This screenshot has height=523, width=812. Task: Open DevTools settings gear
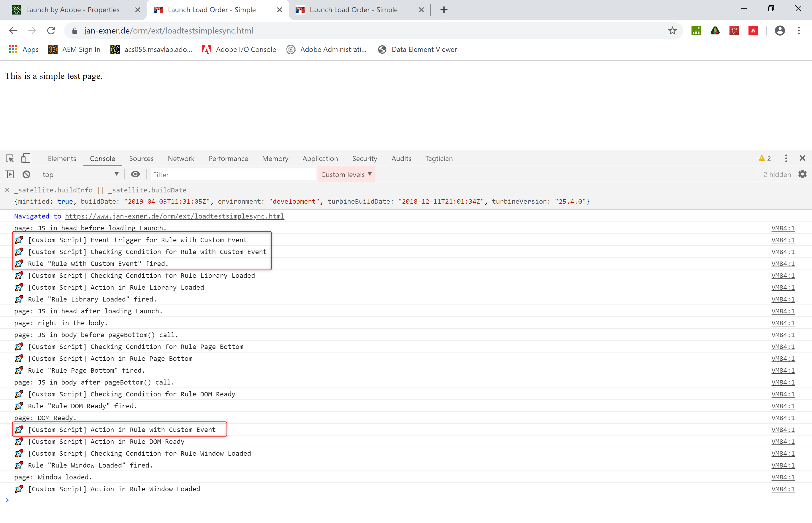tap(803, 174)
